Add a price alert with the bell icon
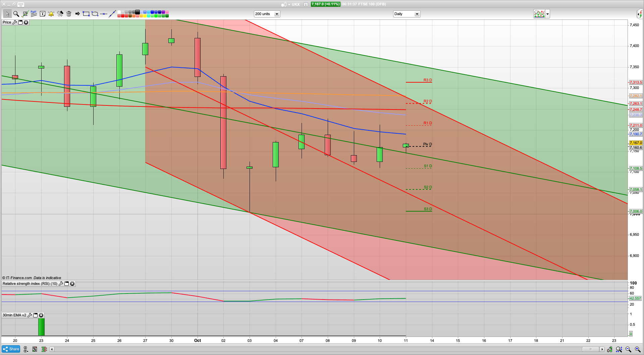Image resolution: width=644 pixels, height=355 pixels. 51,14
